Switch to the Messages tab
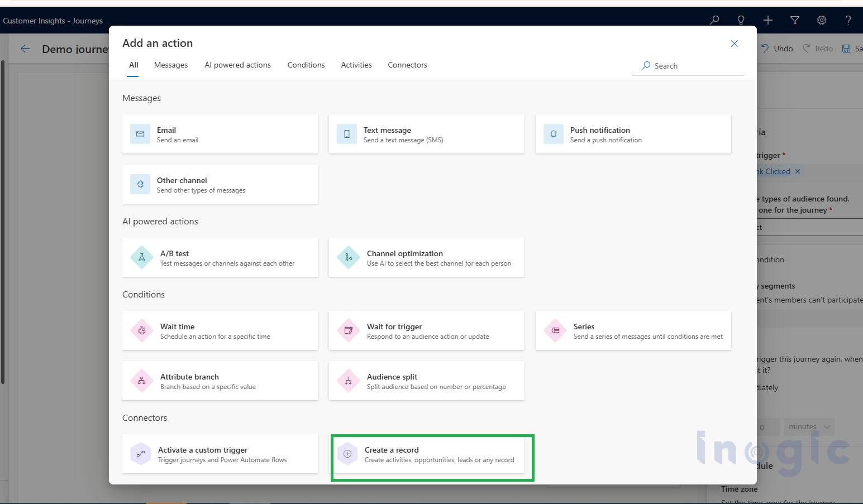Viewport: 863px width, 504px height. pos(171,65)
